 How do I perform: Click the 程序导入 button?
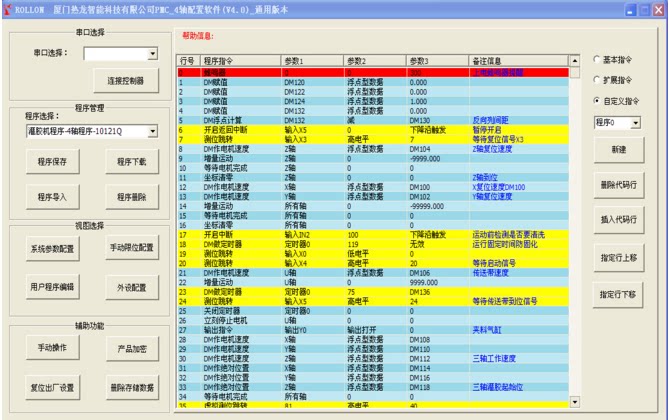52,197
